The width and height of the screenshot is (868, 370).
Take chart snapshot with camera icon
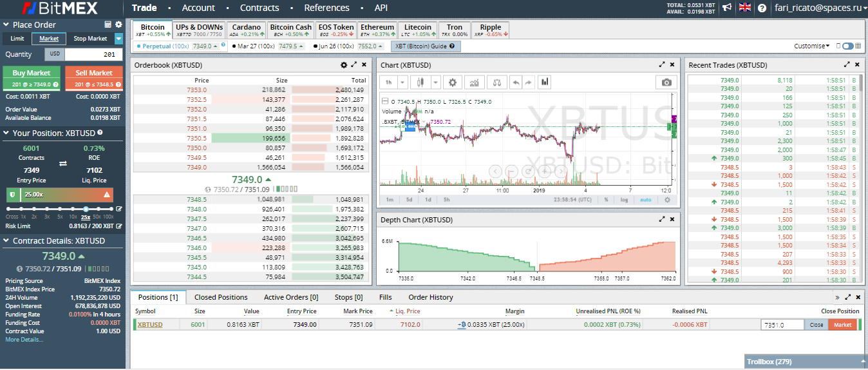(666, 83)
